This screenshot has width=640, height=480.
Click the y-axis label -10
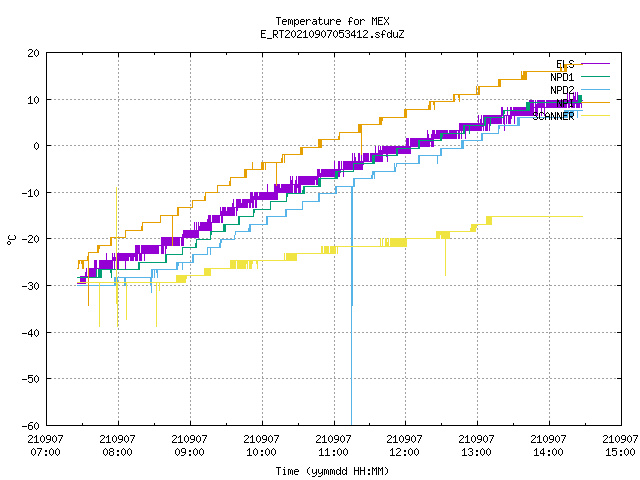[31, 193]
